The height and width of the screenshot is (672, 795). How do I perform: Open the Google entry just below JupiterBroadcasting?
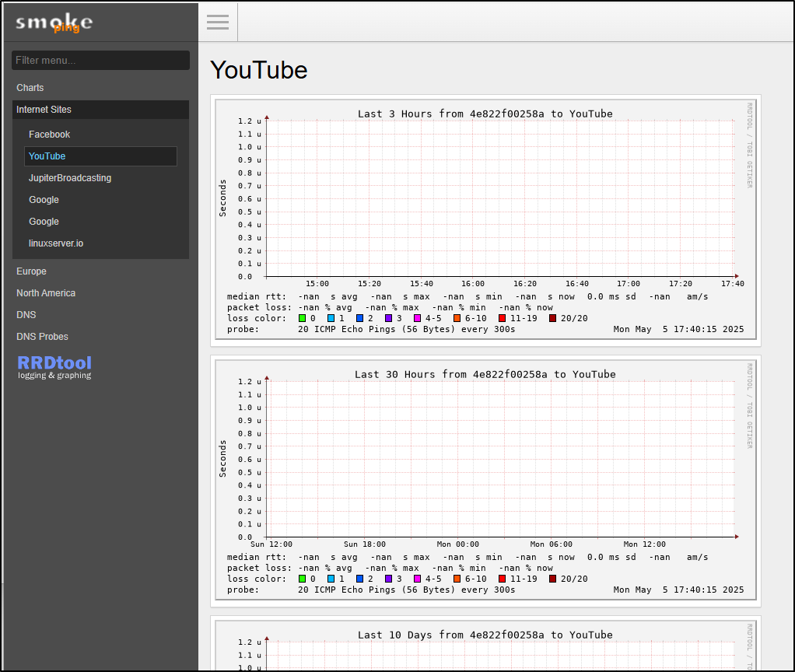(x=44, y=200)
